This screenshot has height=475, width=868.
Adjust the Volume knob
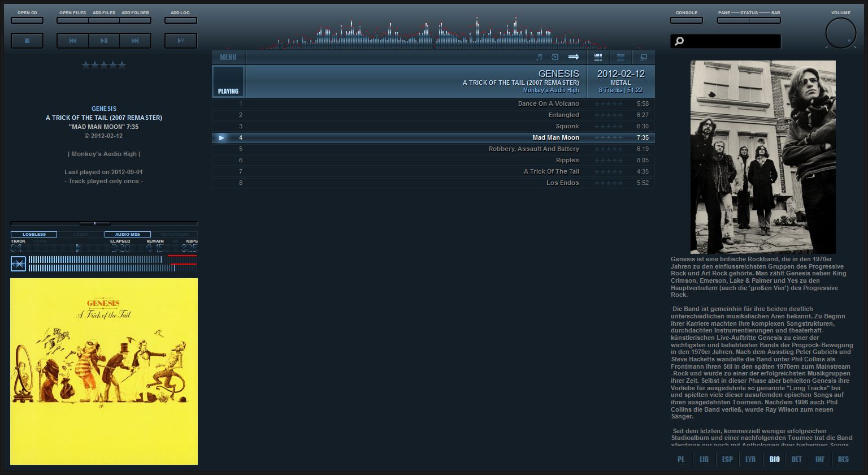click(x=841, y=33)
